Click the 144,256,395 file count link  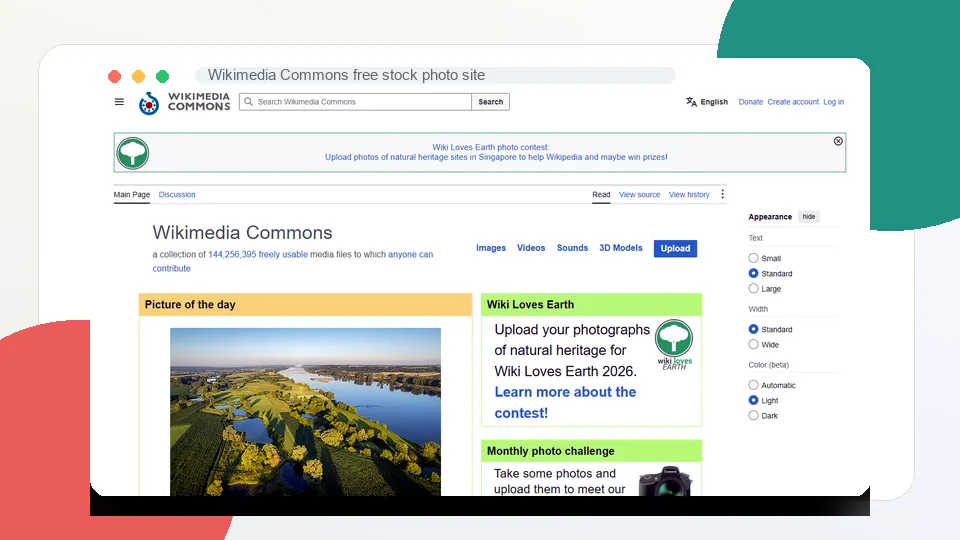click(232, 255)
